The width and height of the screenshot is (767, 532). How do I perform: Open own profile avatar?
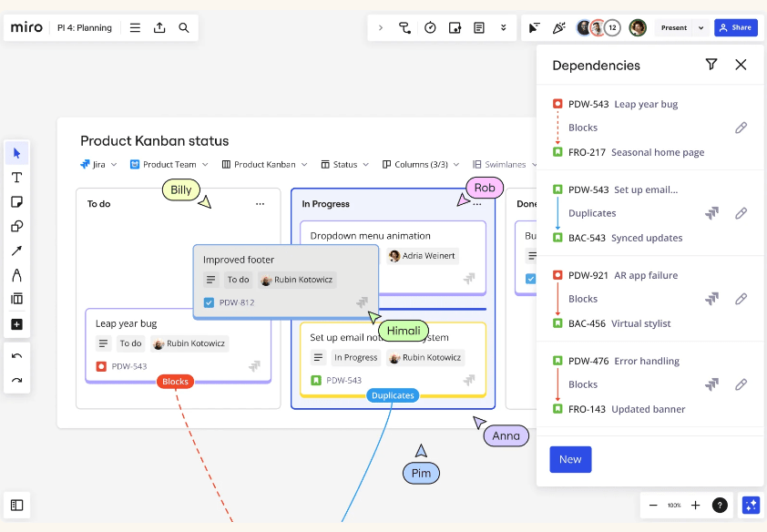[638, 28]
